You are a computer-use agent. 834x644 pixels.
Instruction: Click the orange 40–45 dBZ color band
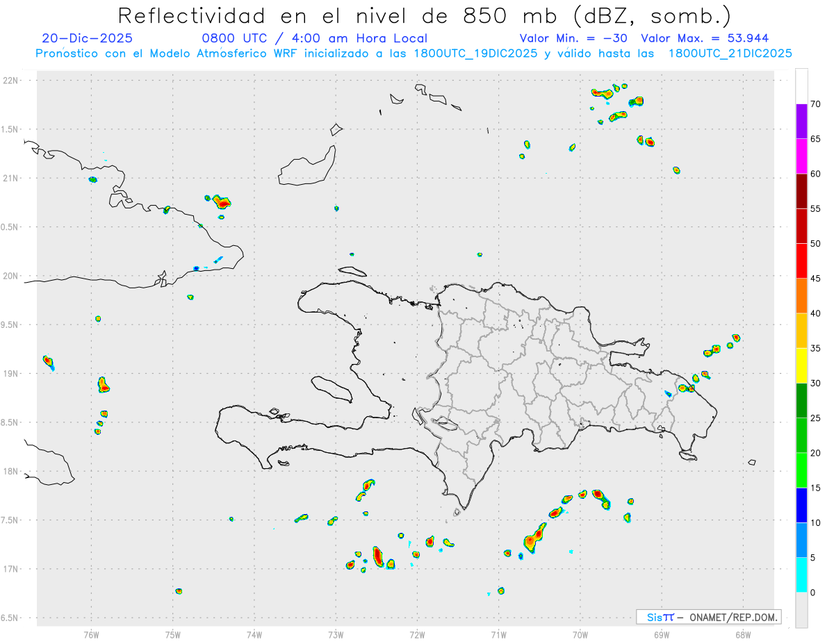click(x=801, y=296)
